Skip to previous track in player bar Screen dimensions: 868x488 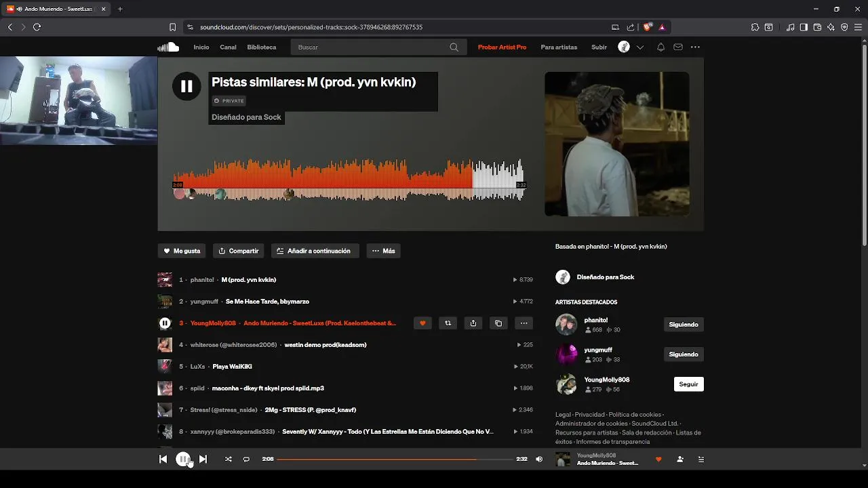point(163,459)
